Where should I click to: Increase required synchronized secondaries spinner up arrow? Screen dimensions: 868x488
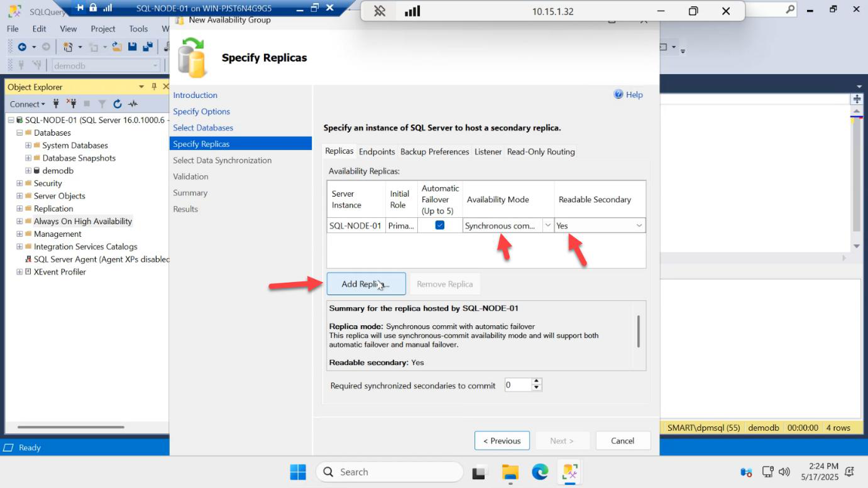[x=536, y=382]
